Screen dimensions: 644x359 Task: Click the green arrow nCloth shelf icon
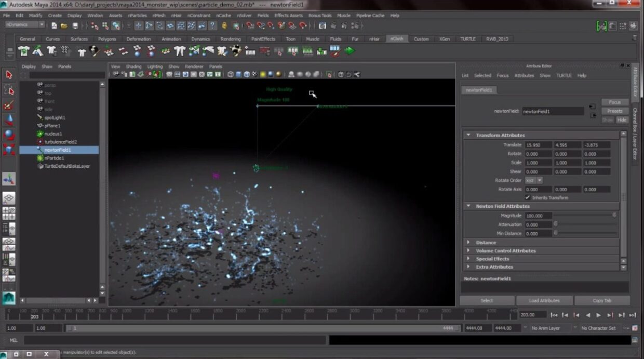coord(350,51)
